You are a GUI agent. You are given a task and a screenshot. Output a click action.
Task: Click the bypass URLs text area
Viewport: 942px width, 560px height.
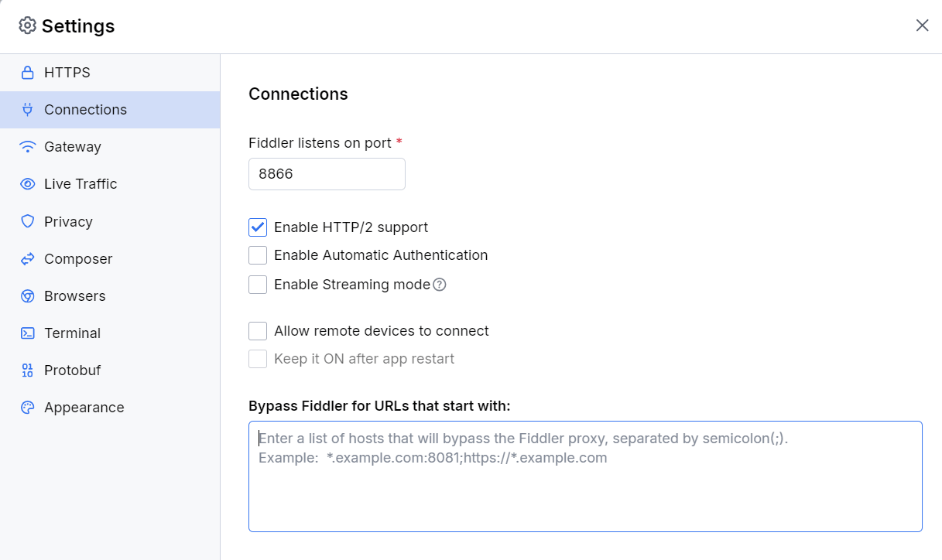[585, 475]
